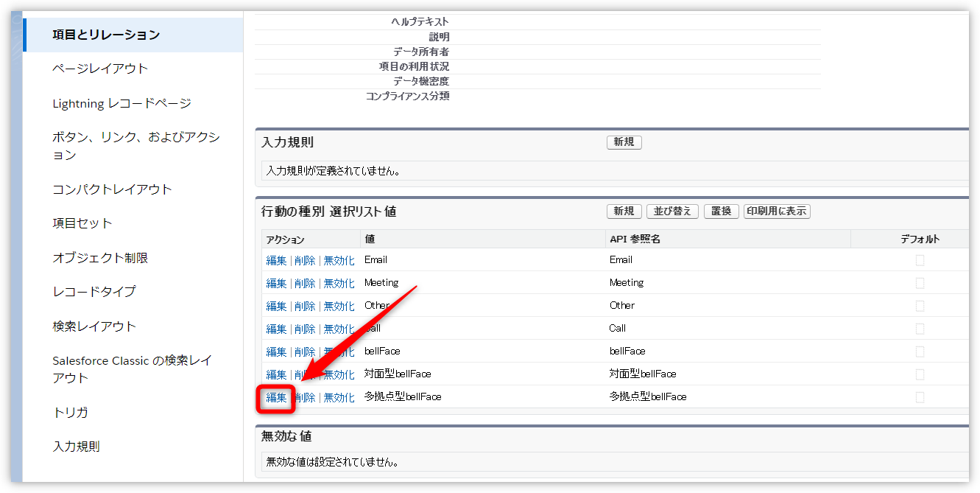Open Lightning レコードページ sidebar item
This screenshot has height=493, width=980.
tap(121, 103)
